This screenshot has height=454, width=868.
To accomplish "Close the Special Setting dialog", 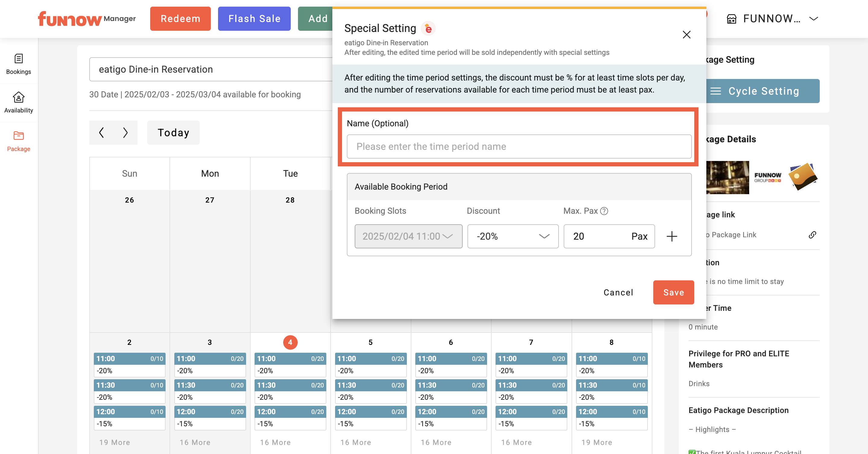I will (x=686, y=35).
